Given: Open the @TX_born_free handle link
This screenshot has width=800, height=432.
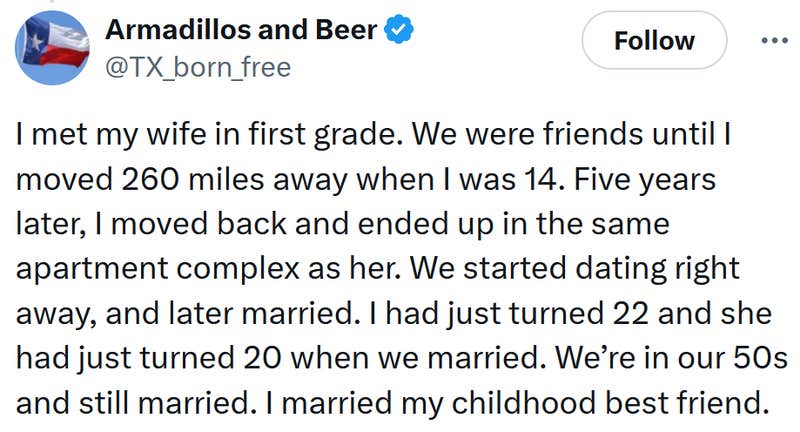Looking at the screenshot, I should 198,67.
